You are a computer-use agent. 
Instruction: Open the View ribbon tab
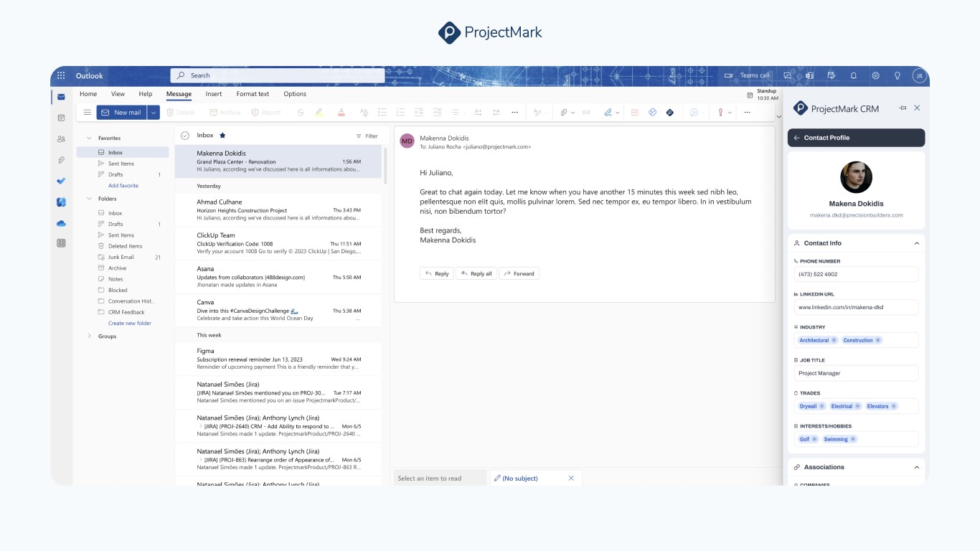click(x=118, y=94)
